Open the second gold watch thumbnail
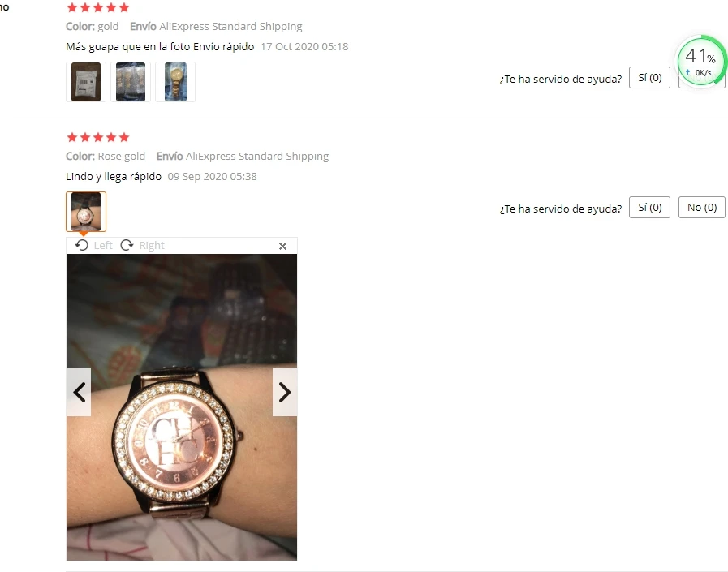The width and height of the screenshot is (728, 572). [131, 82]
